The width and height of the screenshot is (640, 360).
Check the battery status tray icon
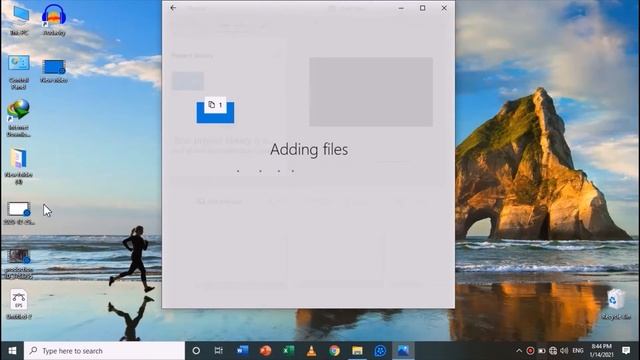(542, 351)
